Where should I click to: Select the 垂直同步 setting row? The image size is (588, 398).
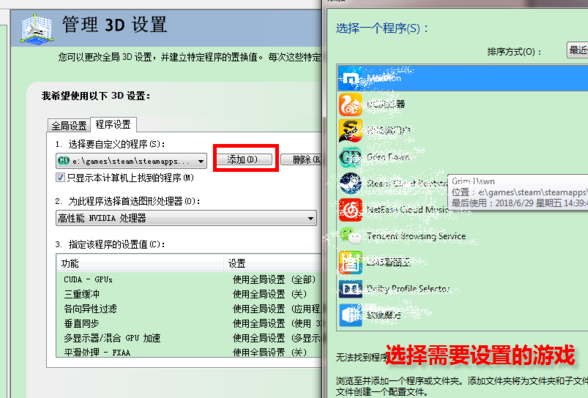pyautogui.click(x=189, y=323)
